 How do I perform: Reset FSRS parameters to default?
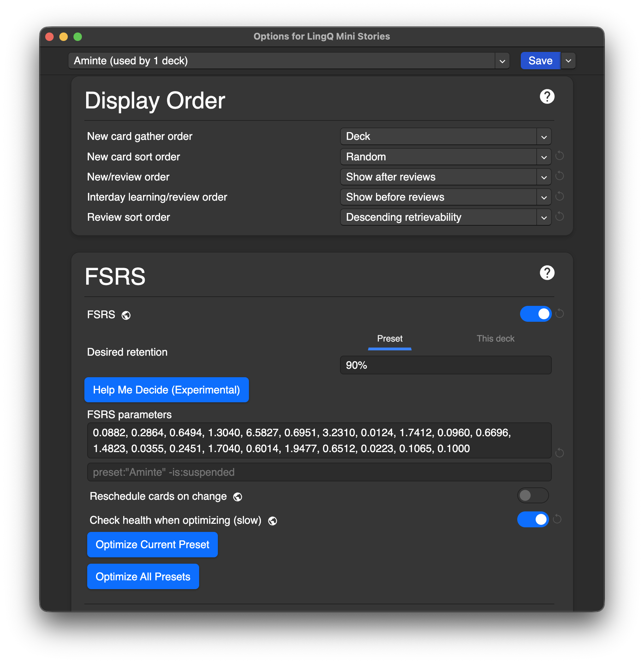point(560,453)
